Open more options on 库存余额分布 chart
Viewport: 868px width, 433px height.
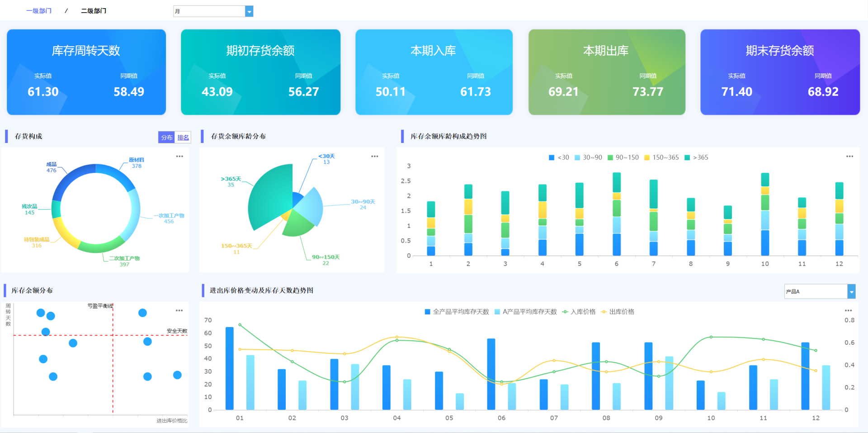(x=179, y=310)
